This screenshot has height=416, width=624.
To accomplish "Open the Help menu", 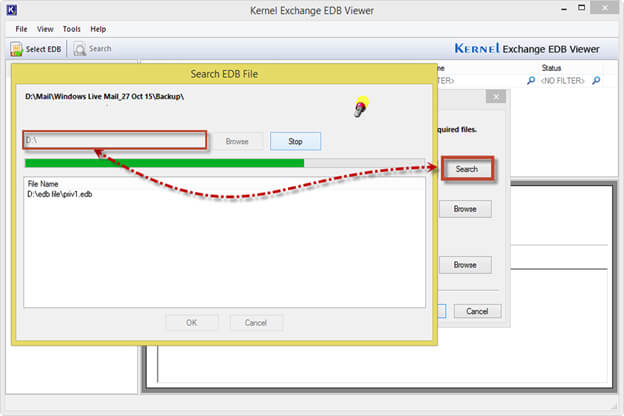I will click(98, 29).
